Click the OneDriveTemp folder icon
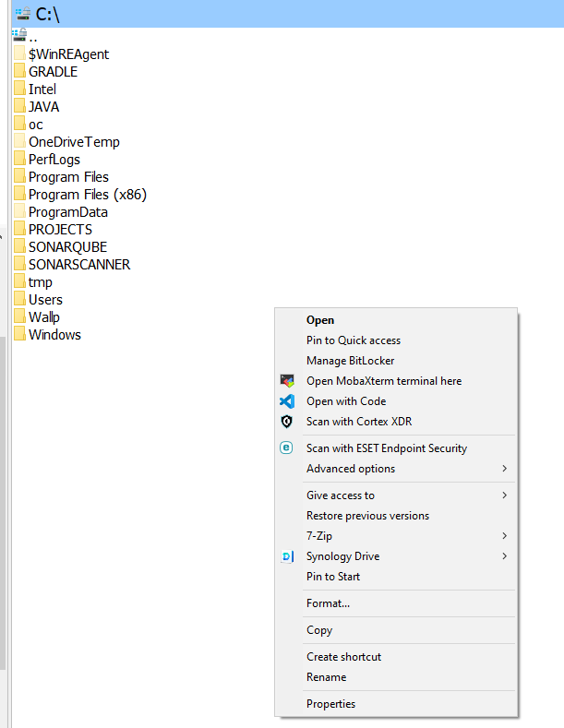 19,140
